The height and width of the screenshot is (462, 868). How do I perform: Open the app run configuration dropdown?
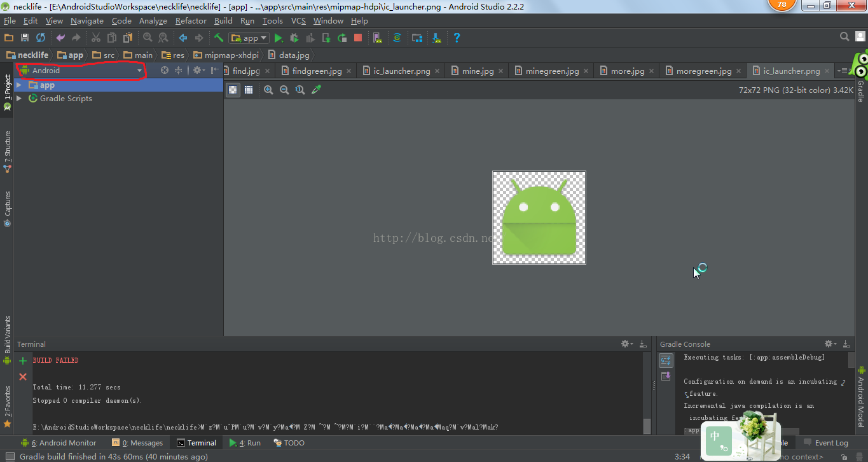[x=249, y=38]
